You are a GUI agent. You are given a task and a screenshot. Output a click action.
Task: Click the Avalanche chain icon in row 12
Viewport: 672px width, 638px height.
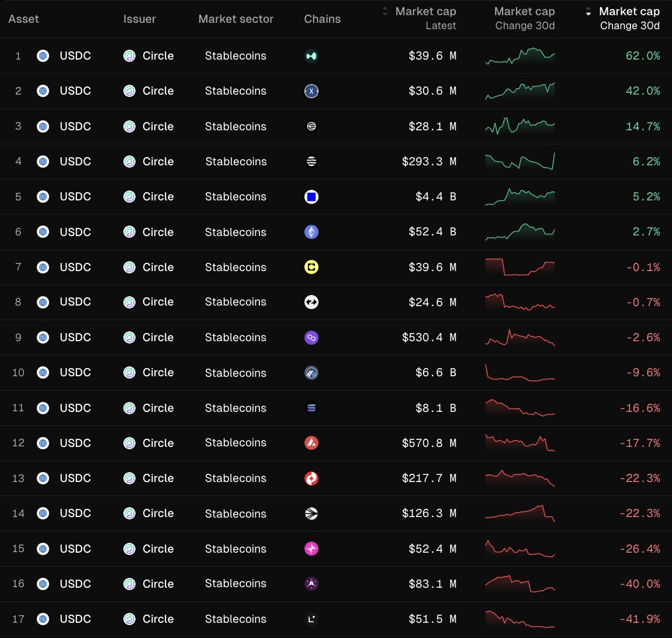click(x=311, y=443)
